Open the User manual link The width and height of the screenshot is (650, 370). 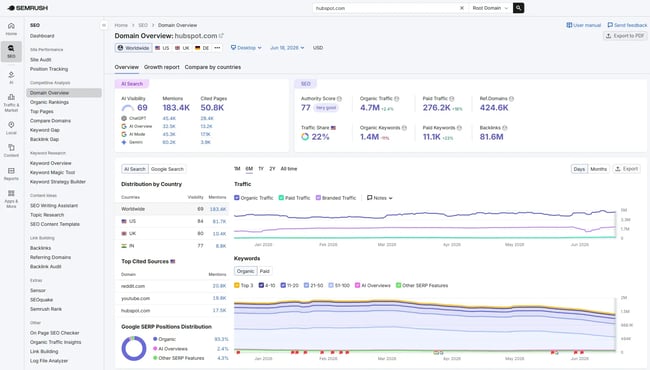coord(583,25)
